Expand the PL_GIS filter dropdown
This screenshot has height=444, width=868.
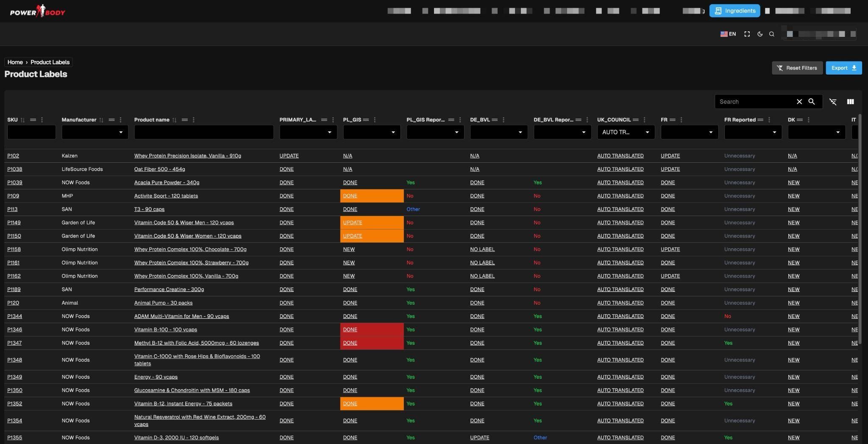[393, 132]
